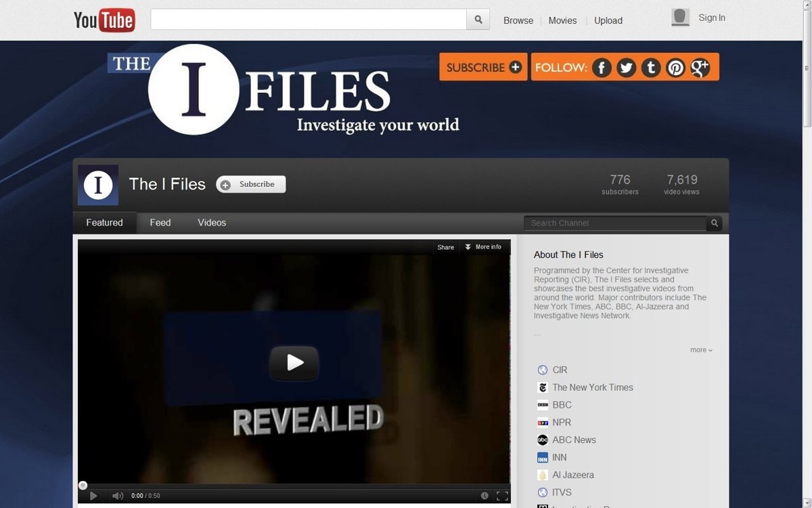Click the Google Plus follow icon
The image size is (812, 508).
(x=700, y=68)
